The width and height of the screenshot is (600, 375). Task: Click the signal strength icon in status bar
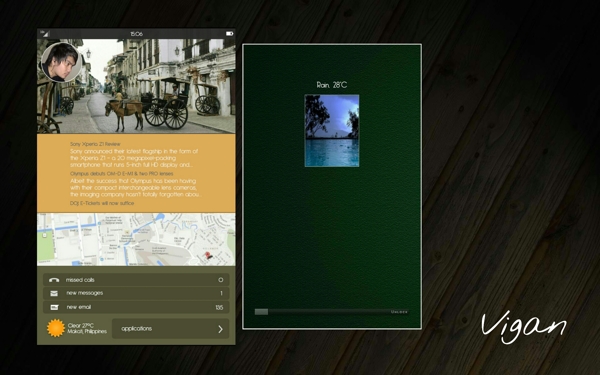[45, 34]
